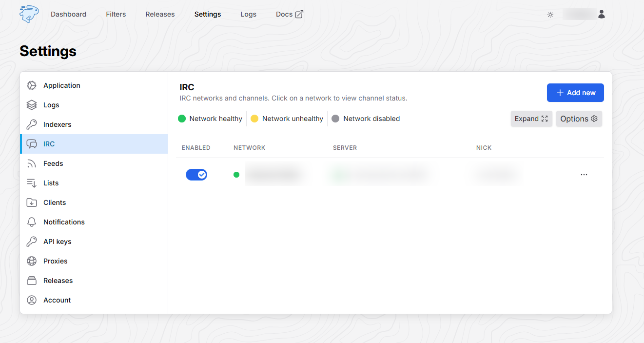
Task: Click the Account person icon
Action: tap(32, 300)
